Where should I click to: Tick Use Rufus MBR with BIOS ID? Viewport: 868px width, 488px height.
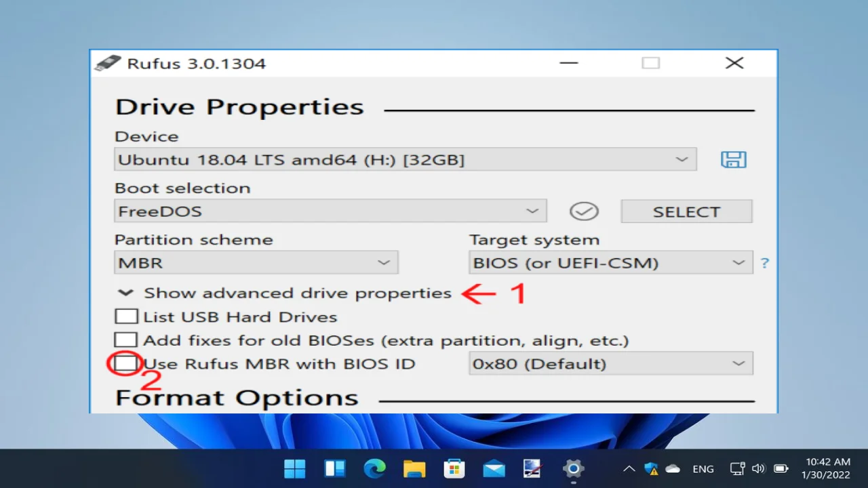click(126, 363)
